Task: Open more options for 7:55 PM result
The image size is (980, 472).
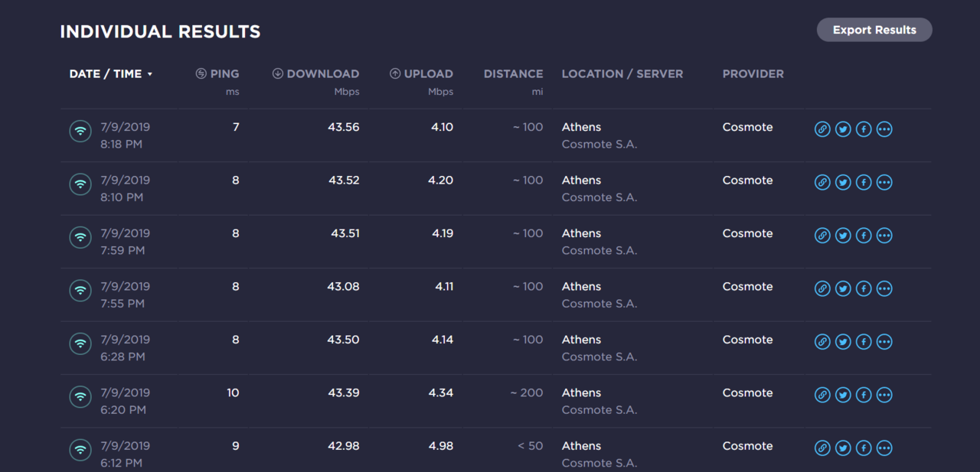Action: coord(884,288)
